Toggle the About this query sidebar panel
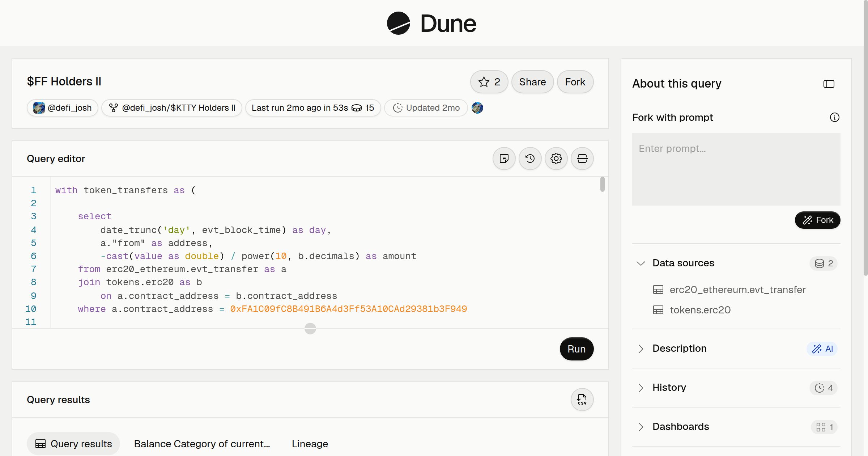 point(829,84)
